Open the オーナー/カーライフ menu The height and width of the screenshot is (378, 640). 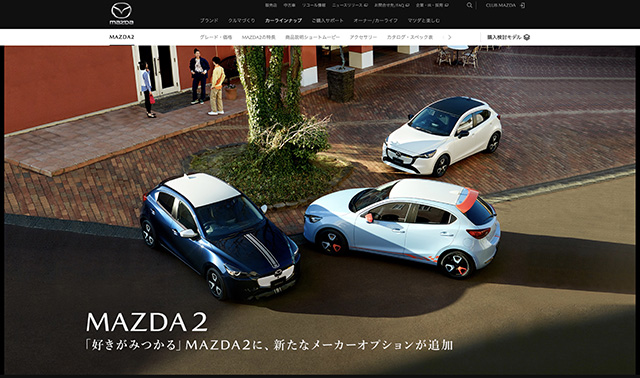[376, 20]
